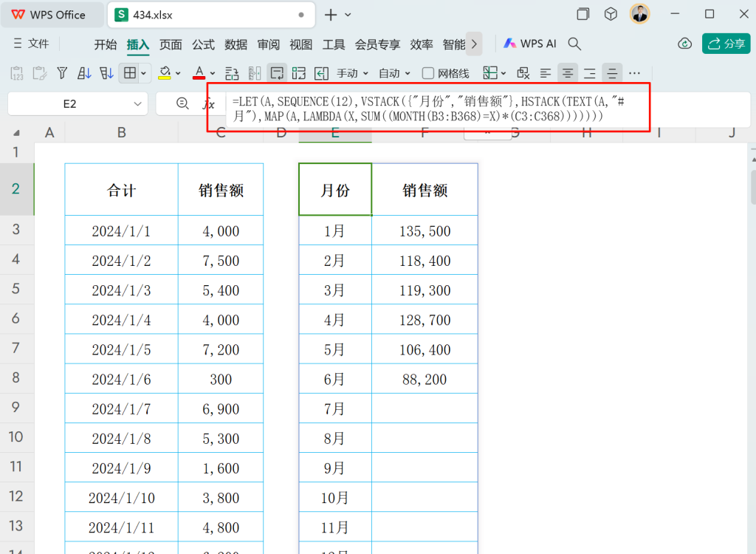
Task: Switch to the 页面 tab
Action: tap(171, 44)
